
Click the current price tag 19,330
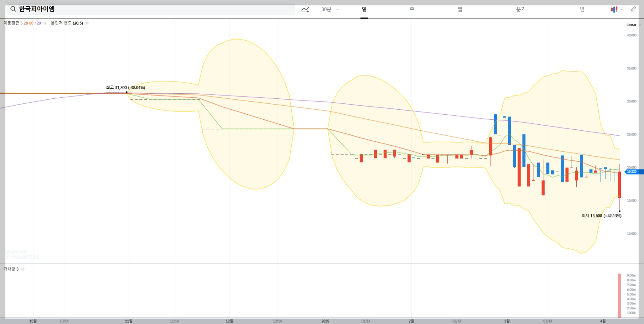click(634, 172)
